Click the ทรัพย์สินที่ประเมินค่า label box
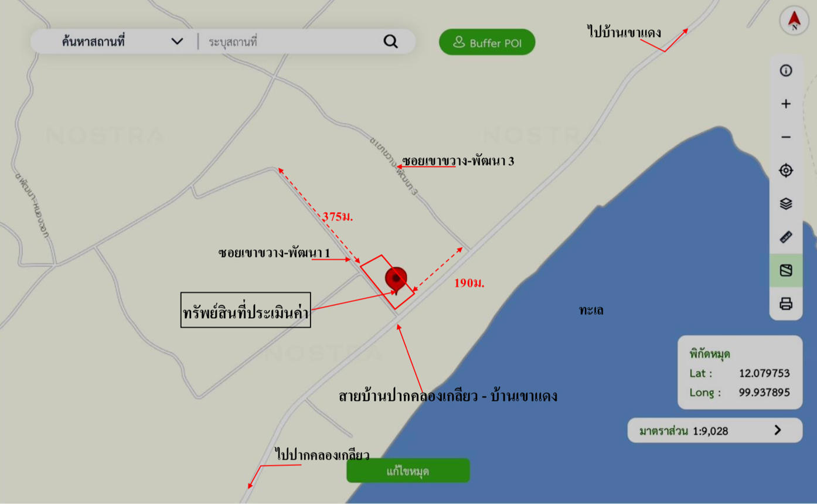The image size is (817, 504). 246,310
